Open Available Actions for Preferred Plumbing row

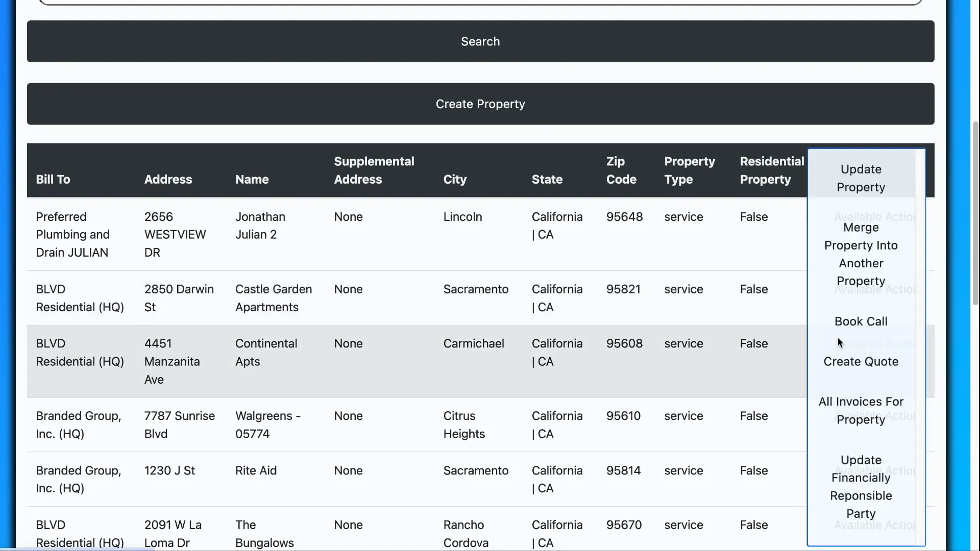[873, 217]
